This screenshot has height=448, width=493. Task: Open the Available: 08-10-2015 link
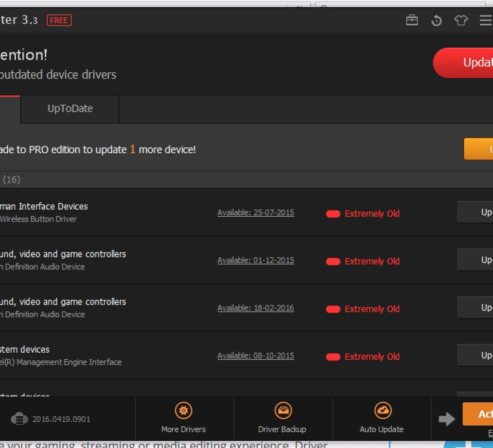(x=256, y=356)
